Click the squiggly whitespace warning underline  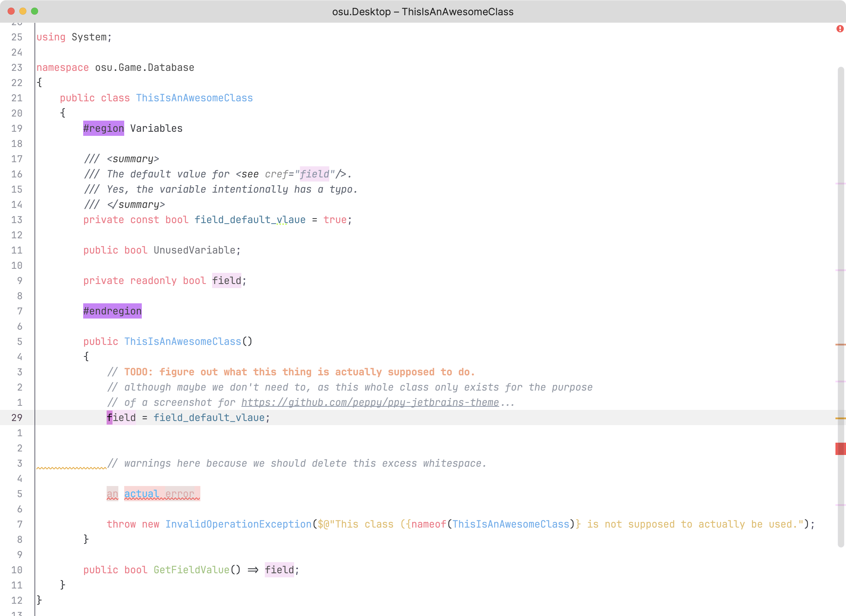[71, 467]
